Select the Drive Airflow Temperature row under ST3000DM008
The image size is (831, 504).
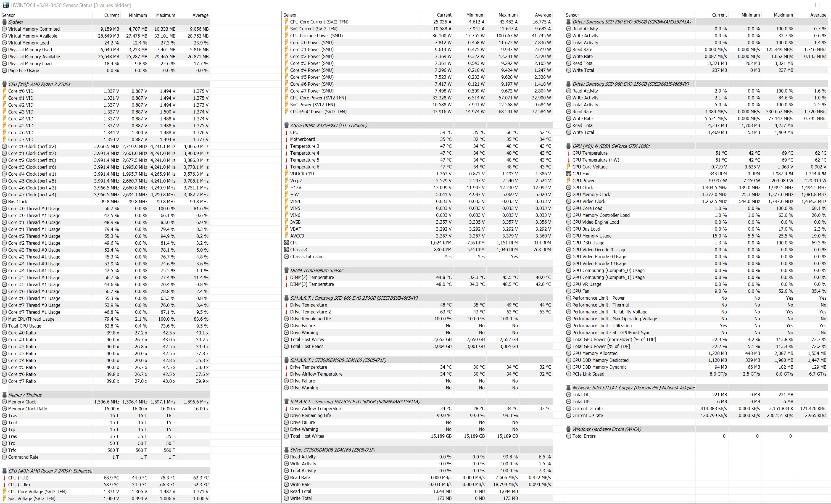click(418, 374)
